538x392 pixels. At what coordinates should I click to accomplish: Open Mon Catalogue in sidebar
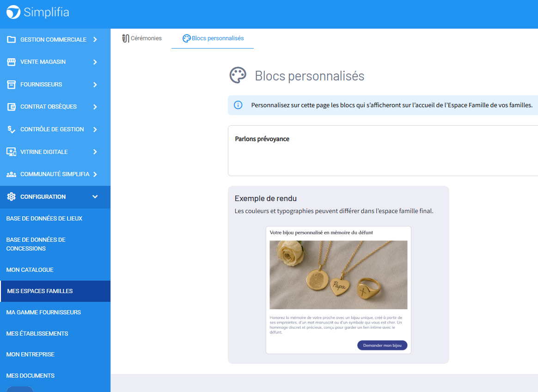30,269
